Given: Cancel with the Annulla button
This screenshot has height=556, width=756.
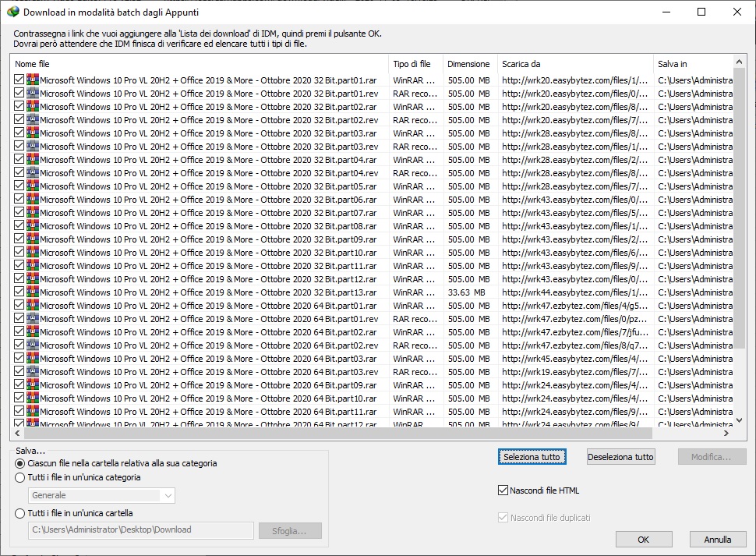Looking at the screenshot, I should (718, 540).
